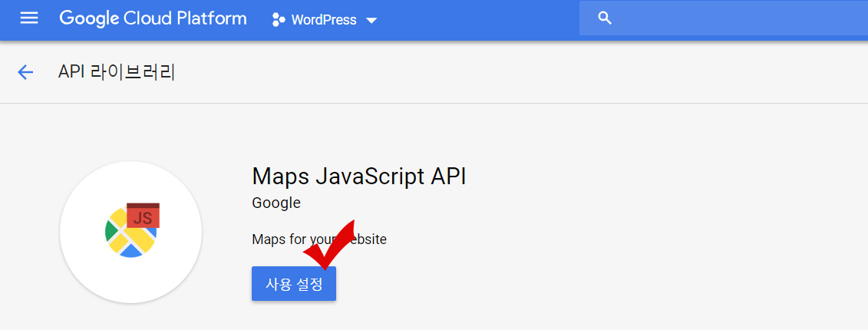
Task: Click the 사용 설정 enable button
Action: coord(294,284)
